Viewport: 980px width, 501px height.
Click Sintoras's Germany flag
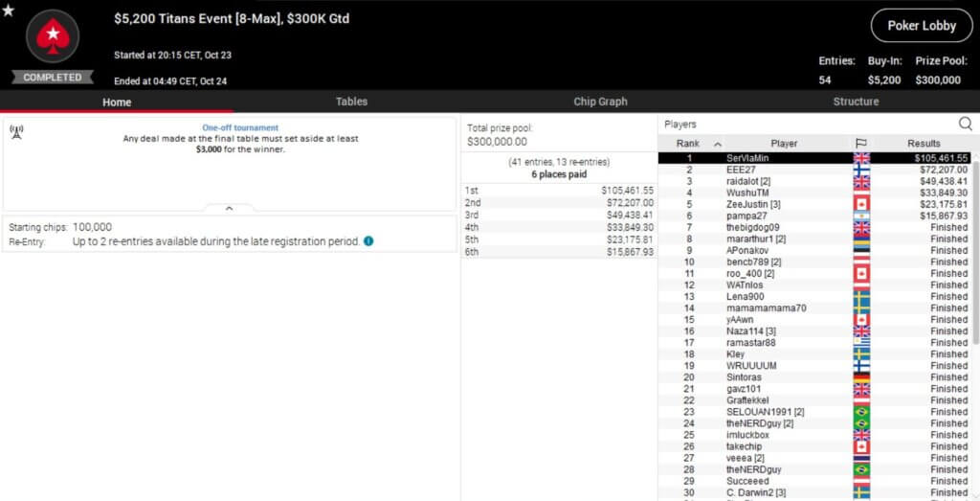(x=861, y=377)
